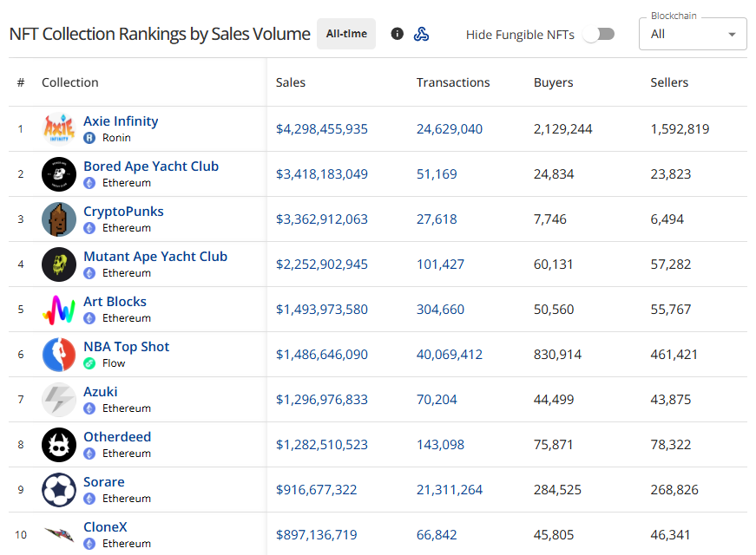Toggle the Hide Fungible NFTs switch
756x555 pixels.
pyautogui.click(x=599, y=34)
